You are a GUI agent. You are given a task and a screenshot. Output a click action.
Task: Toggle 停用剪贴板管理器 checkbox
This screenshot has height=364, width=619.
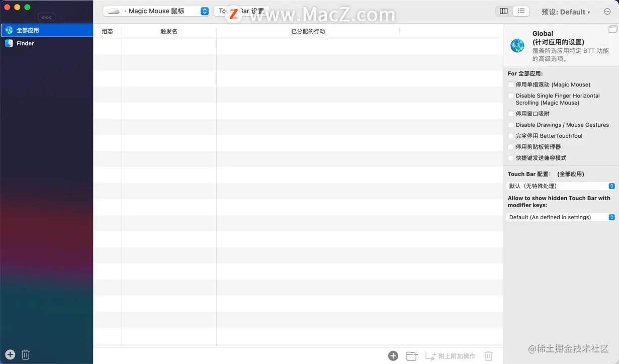pos(511,147)
